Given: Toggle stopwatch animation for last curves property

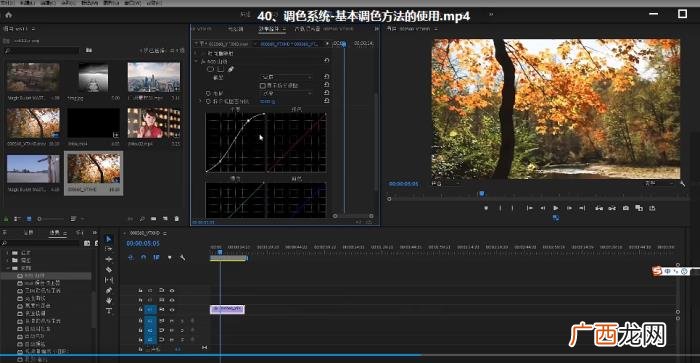Looking at the screenshot, I should point(208,102).
